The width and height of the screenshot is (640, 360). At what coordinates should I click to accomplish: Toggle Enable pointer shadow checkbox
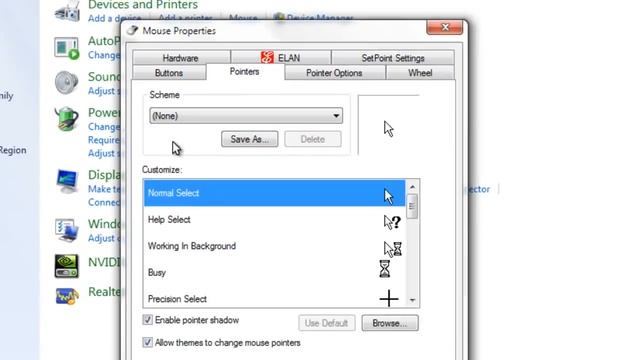click(147, 320)
